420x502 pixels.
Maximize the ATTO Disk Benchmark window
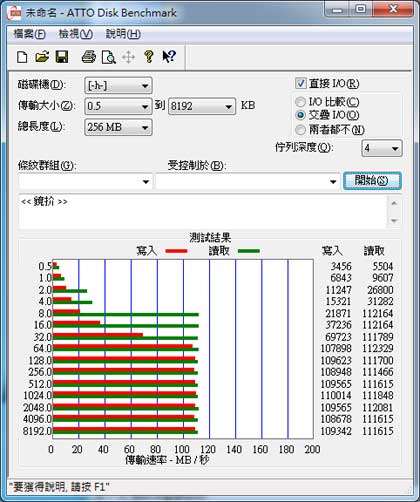pyautogui.click(x=361, y=9)
